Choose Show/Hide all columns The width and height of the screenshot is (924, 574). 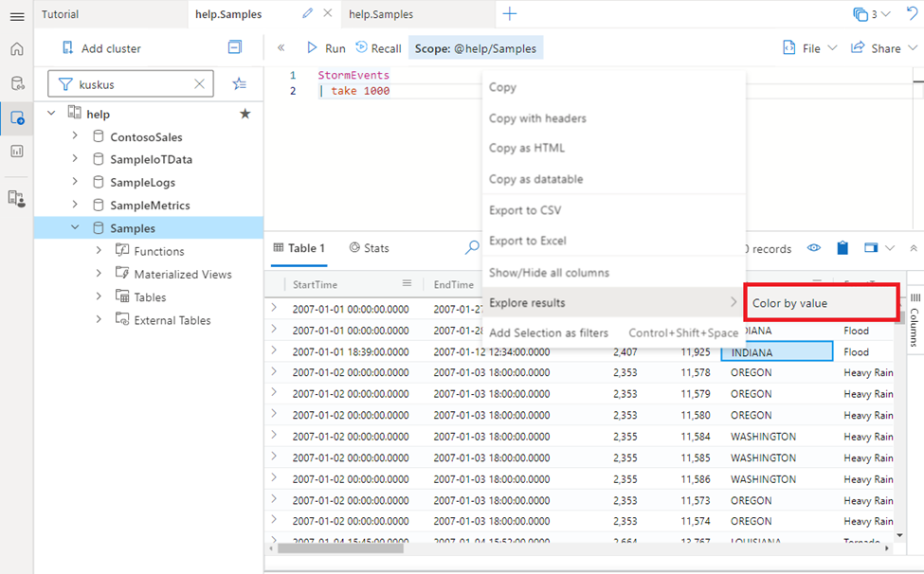coord(614,273)
